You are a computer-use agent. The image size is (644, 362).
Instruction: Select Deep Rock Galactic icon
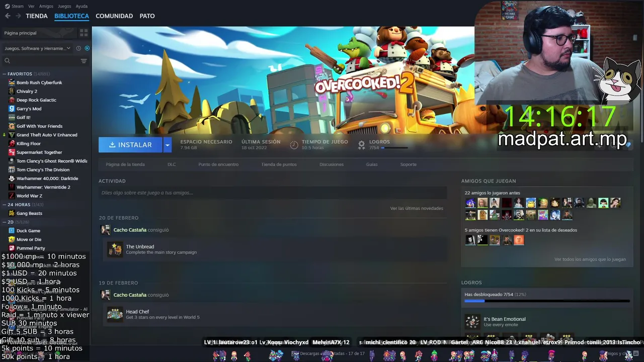(12, 100)
